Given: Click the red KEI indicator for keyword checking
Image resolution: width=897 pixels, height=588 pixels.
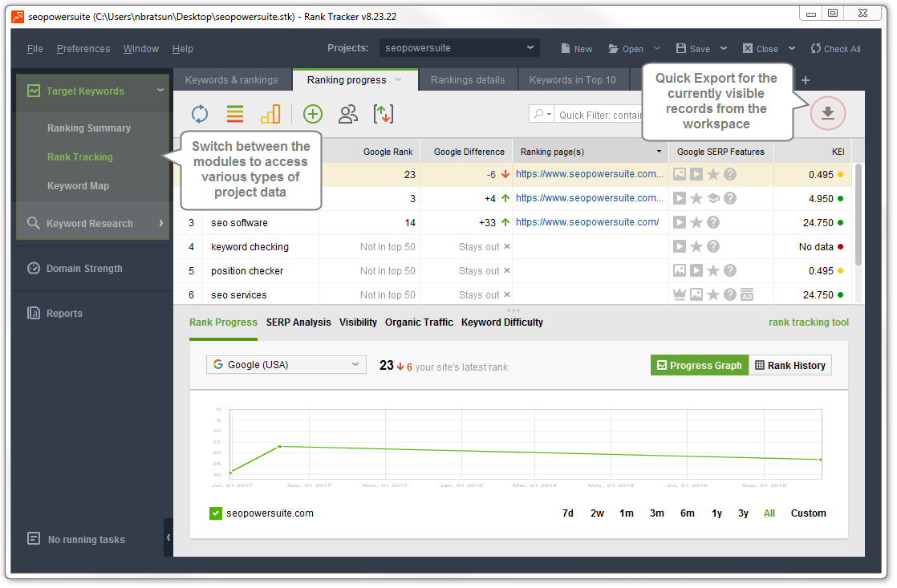Looking at the screenshot, I should (840, 246).
